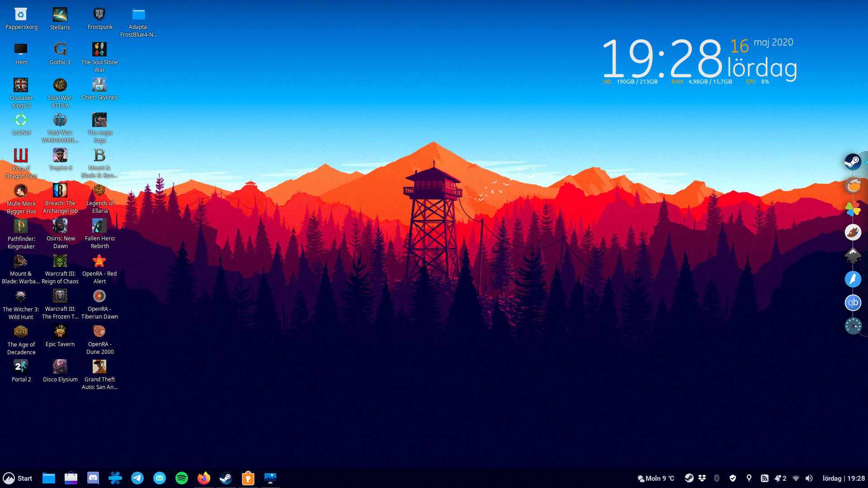Launch Discord from the taskbar
The height and width of the screenshot is (488, 868).
pos(93,478)
